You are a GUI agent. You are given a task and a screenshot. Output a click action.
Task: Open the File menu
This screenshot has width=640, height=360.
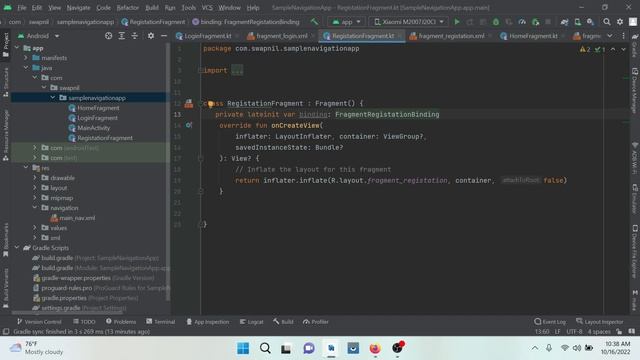(22, 8)
